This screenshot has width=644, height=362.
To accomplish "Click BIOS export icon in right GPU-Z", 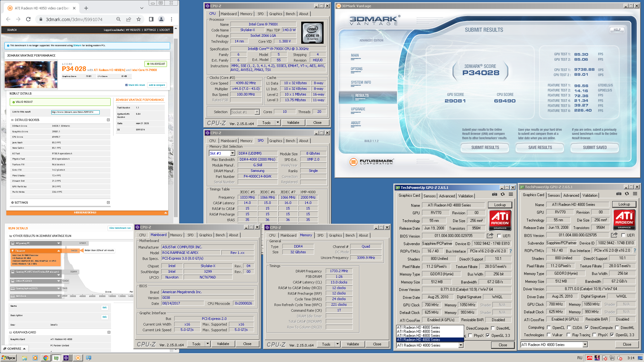I will coord(614,235).
